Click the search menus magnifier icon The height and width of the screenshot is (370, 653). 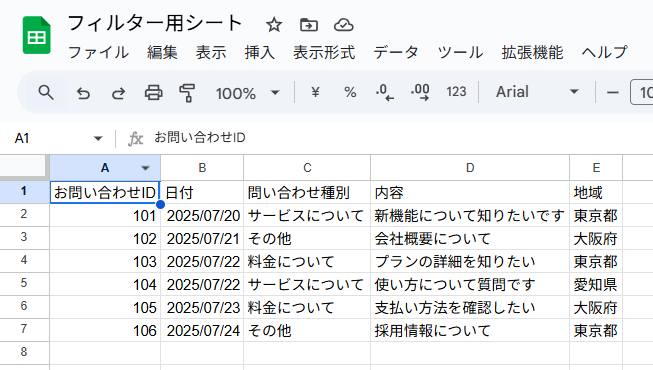[x=46, y=92]
